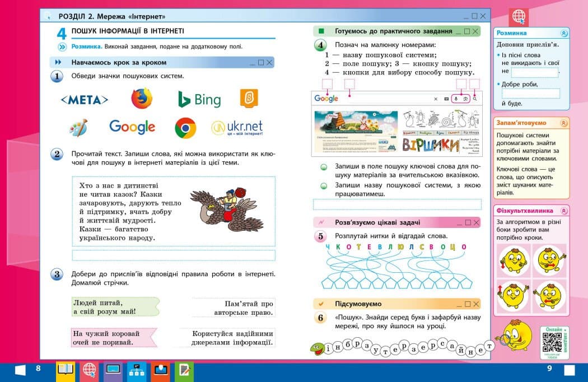
Task: Click the ВІРШИКИ image in search results
Action: point(431,145)
